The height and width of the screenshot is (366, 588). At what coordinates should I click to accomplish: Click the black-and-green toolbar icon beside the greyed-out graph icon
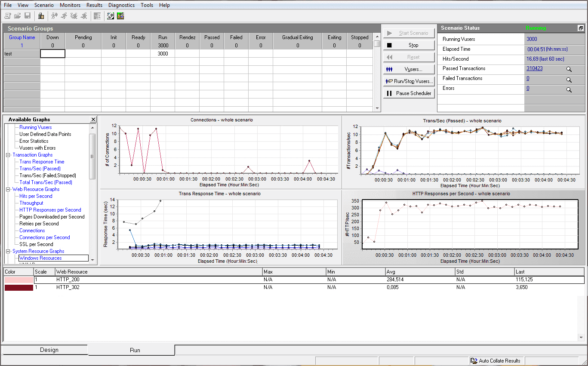coord(111,16)
